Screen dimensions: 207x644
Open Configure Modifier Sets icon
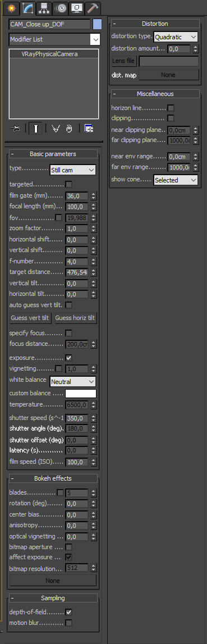(x=89, y=129)
